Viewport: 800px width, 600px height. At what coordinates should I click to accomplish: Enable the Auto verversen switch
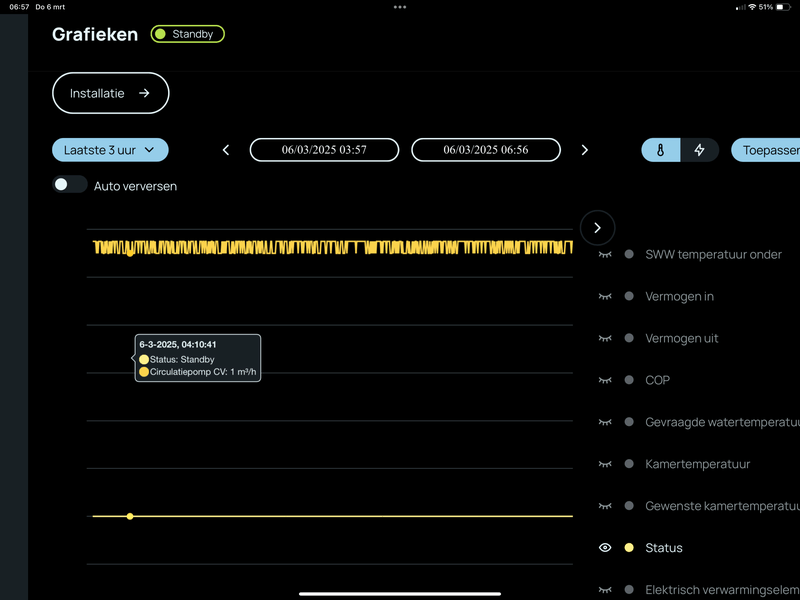(70, 185)
